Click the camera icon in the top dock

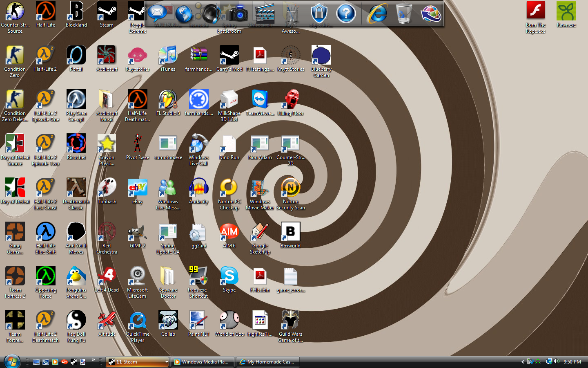[238, 13]
